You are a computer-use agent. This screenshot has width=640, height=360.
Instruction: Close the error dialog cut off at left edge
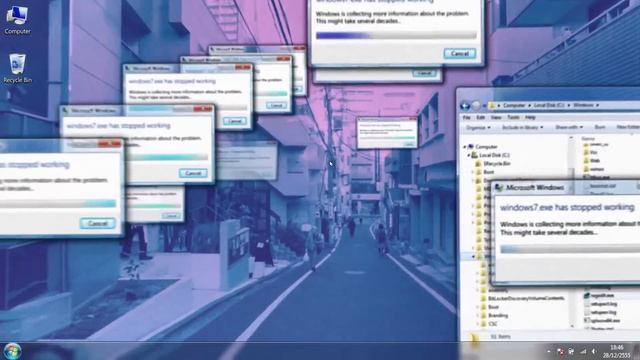(x=109, y=144)
